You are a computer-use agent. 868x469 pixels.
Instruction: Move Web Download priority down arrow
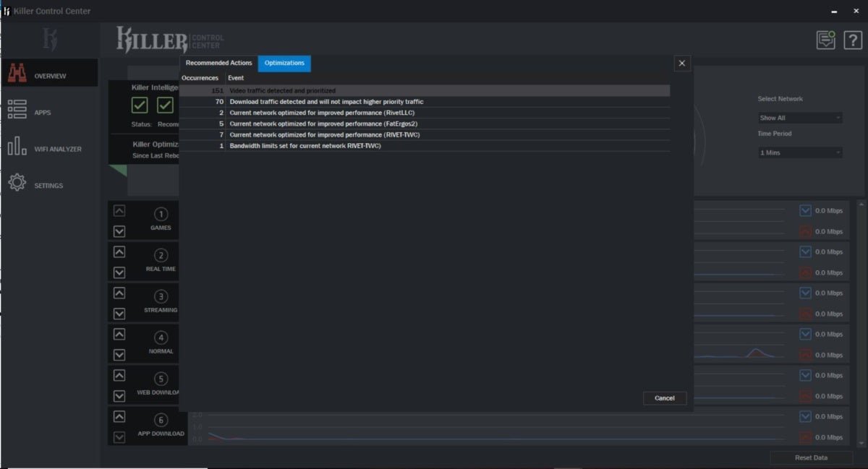point(119,396)
